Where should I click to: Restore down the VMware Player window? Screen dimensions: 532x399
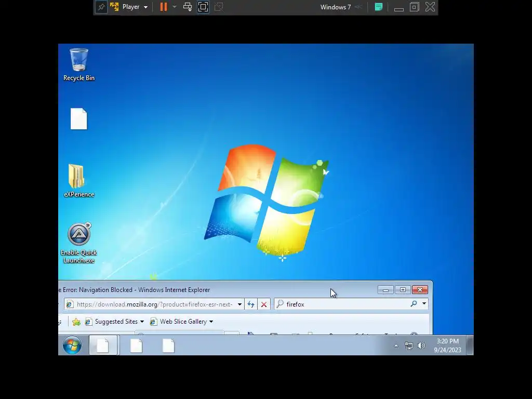point(414,7)
